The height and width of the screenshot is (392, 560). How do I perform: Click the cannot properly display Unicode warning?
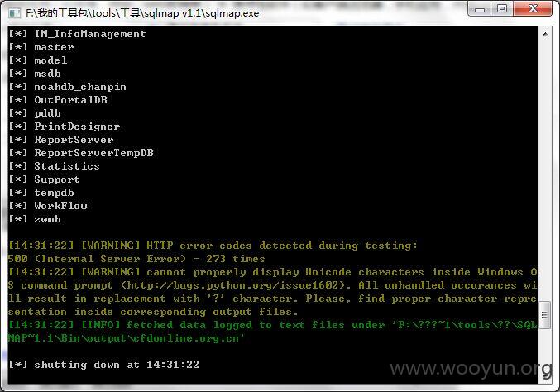pyautogui.click(x=272, y=272)
